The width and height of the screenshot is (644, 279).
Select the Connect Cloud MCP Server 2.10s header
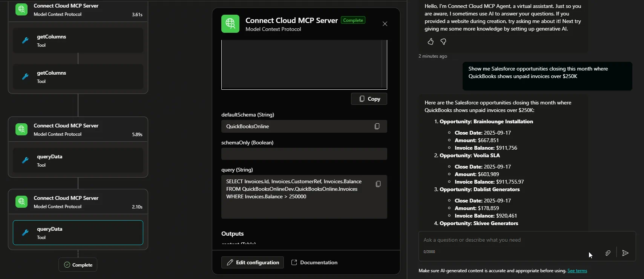(x=78, y=202)
